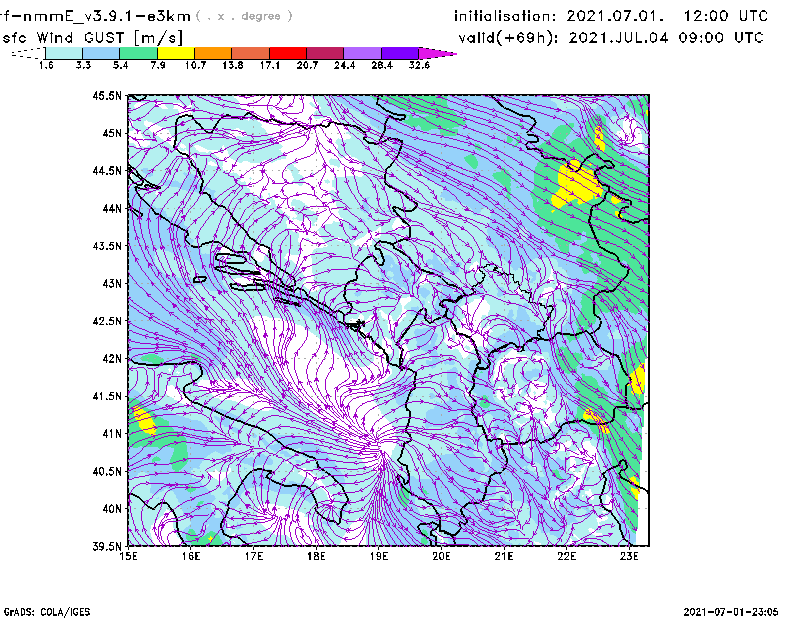Viewport: 800px width, 618px height.
Task: Click the 42.5N latitude label
Action: pos(107,321)
